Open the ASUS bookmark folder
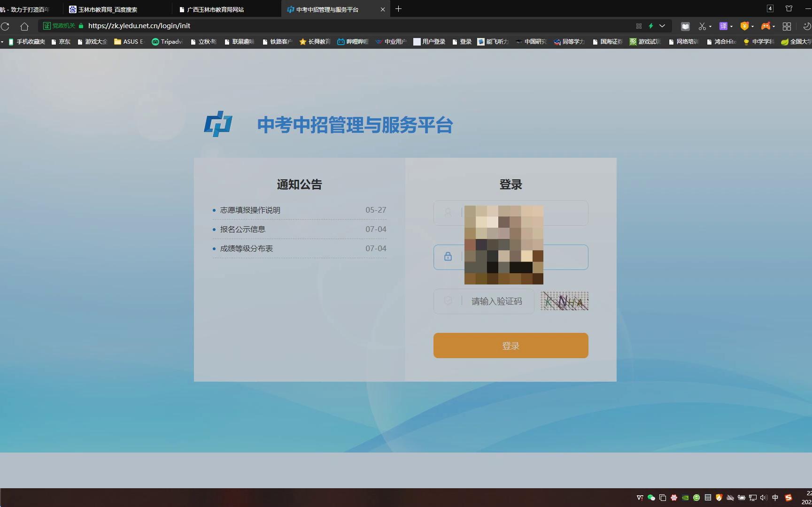The image size is (812, 507). (129, 42)
